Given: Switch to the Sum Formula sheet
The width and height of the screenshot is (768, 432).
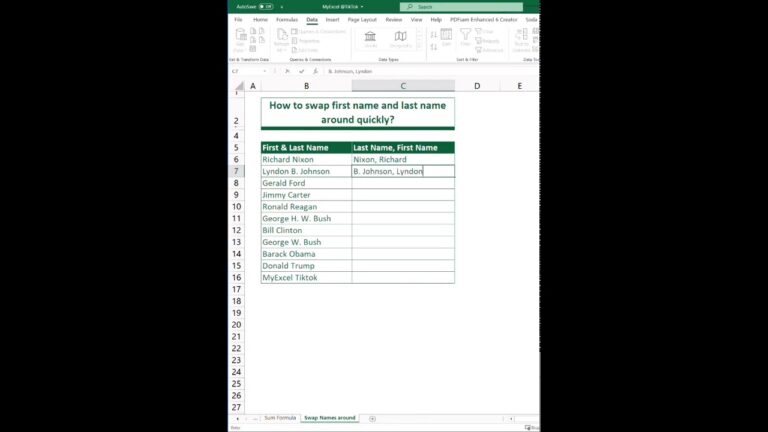Looking at the screenshot, I should (x=280, y=418).
